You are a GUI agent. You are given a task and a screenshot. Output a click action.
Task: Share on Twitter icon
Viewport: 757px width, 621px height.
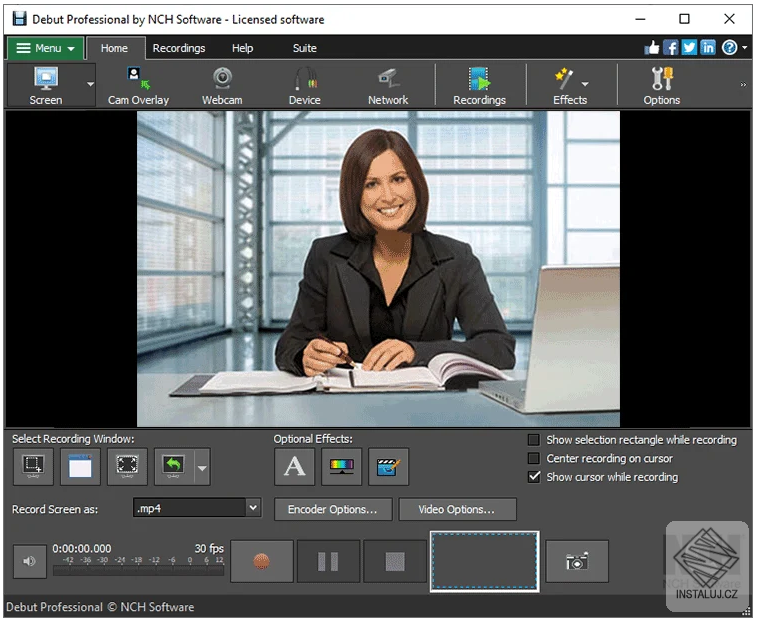click(x=689, y=48)
